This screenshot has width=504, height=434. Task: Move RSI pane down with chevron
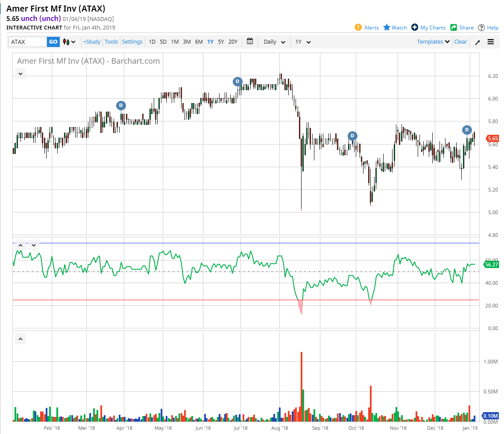pyautogui.click(x=33, y=245)
